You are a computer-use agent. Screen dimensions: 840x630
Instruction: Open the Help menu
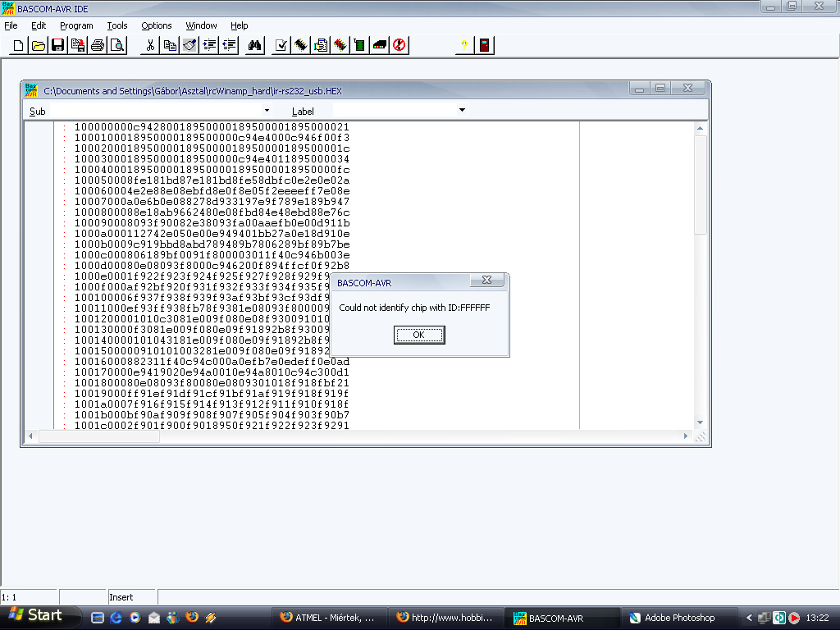point(239,25)
